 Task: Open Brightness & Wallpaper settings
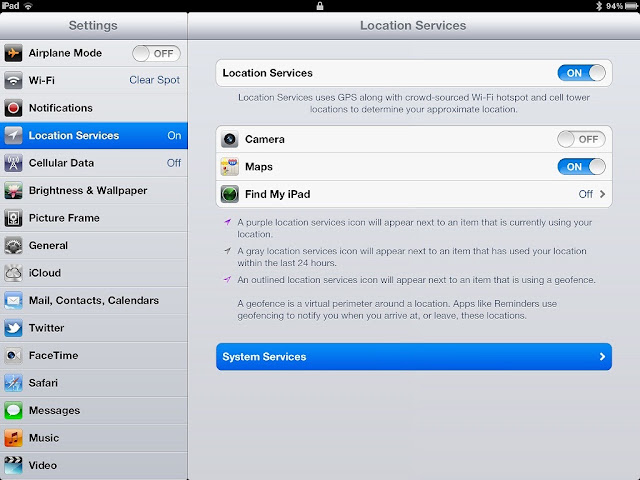pyautogui.click(x=94, y=191)
